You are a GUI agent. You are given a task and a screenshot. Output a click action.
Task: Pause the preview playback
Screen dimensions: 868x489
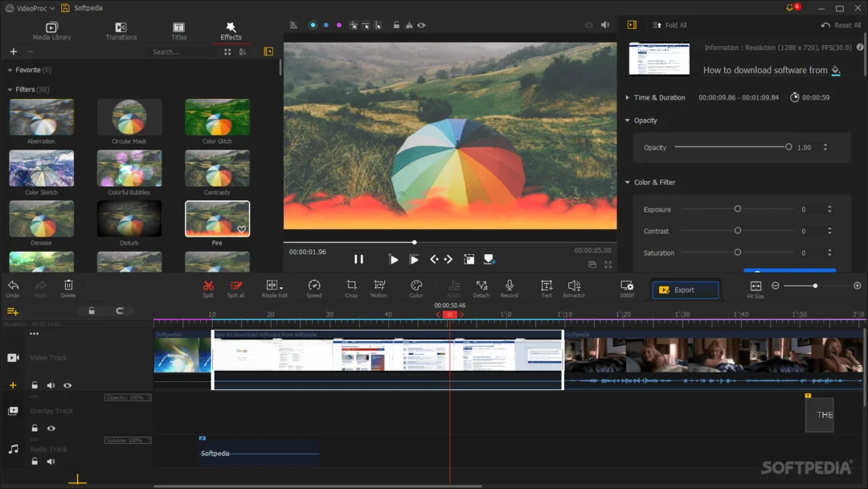coord(358,259)
